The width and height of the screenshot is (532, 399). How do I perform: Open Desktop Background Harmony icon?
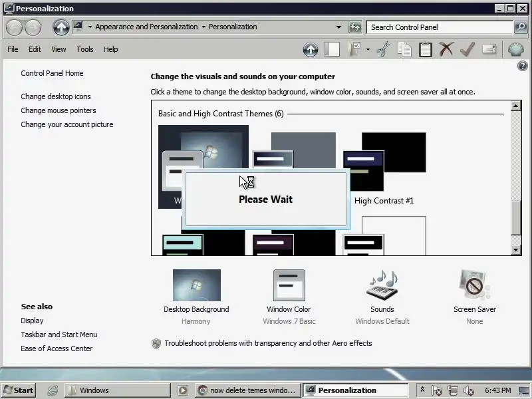[196, 285]
